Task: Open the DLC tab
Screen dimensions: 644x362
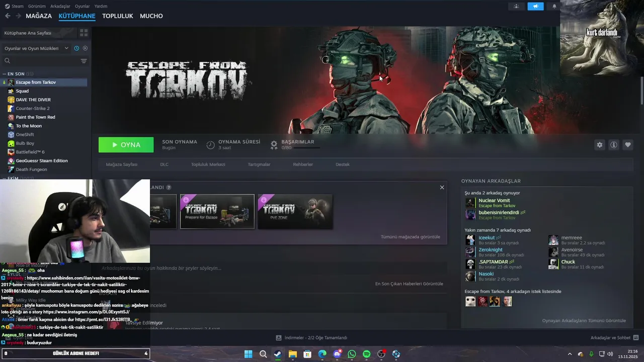Action: coord(164,164)
